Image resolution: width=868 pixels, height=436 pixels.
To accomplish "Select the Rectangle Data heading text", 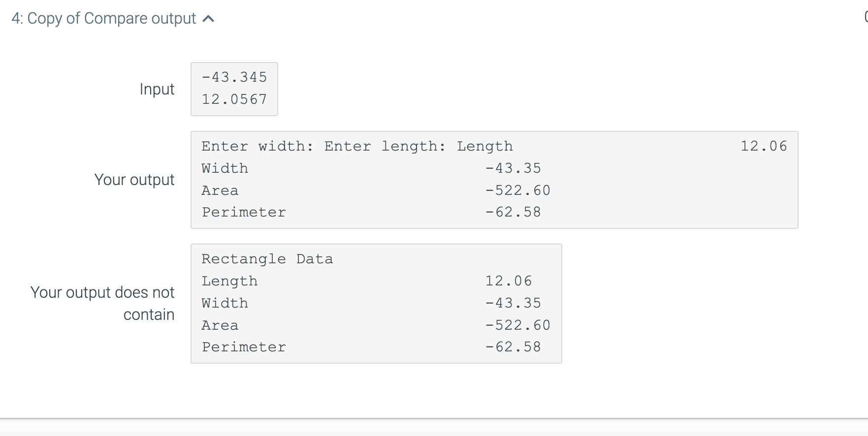I will 267,258.
